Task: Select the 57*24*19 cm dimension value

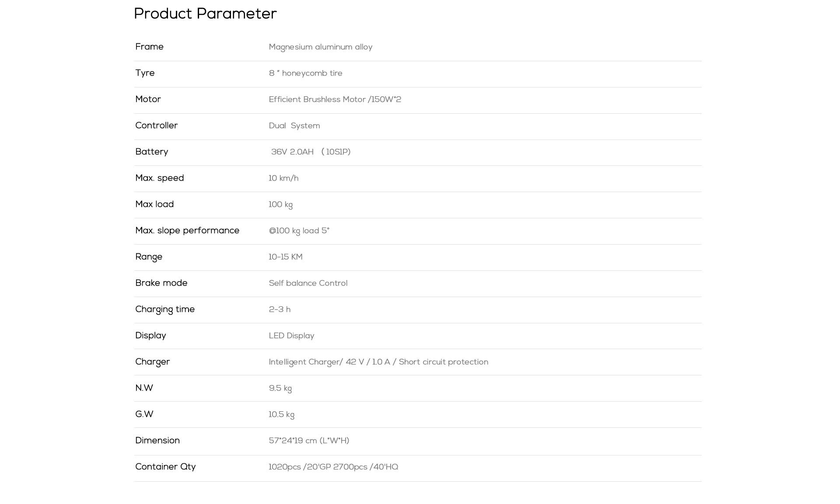Action: [309, 441]
